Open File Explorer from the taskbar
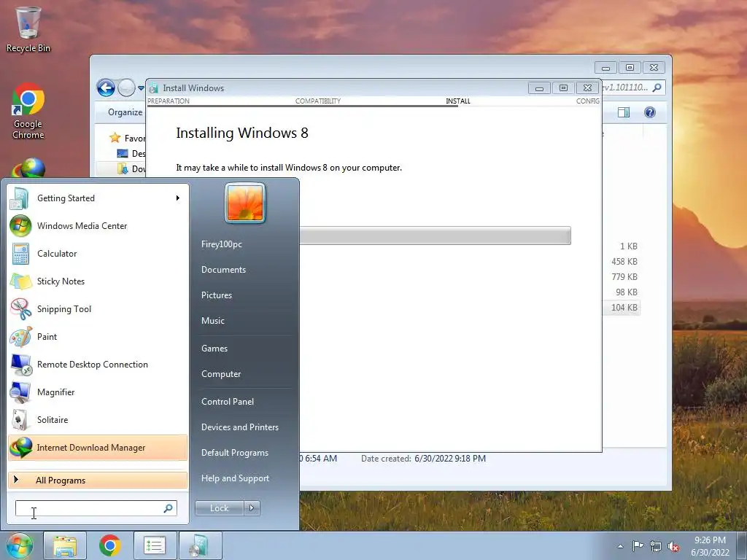This screenshot has width=747, height=560. point(65,545)
